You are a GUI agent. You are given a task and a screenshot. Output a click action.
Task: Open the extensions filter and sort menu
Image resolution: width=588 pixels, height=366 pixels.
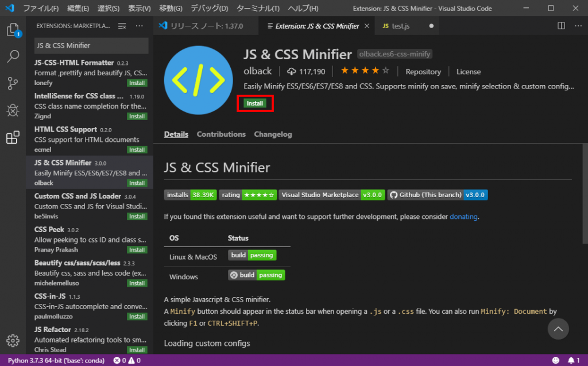(x=122, y=25)
